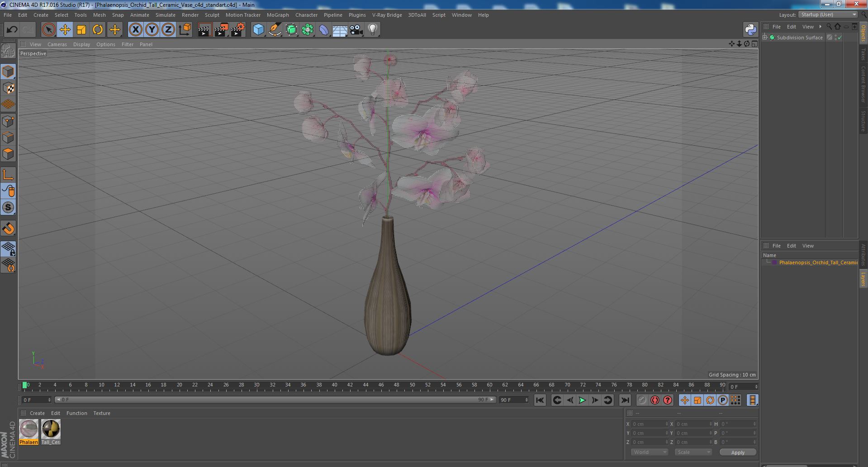Open the Python script icon
This screenshot has width=868, height=467.
(x=751, y=30)
